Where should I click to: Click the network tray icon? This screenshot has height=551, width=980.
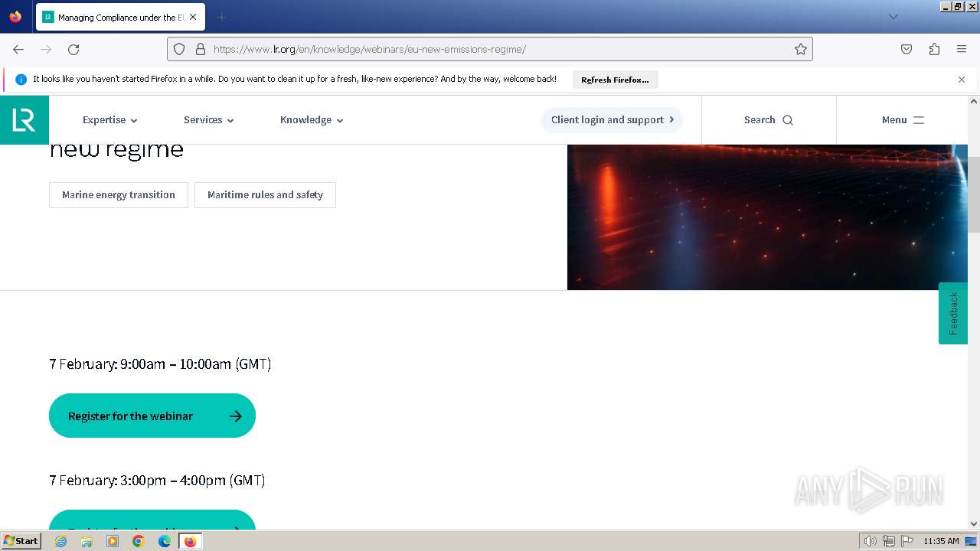coord(889,541)
